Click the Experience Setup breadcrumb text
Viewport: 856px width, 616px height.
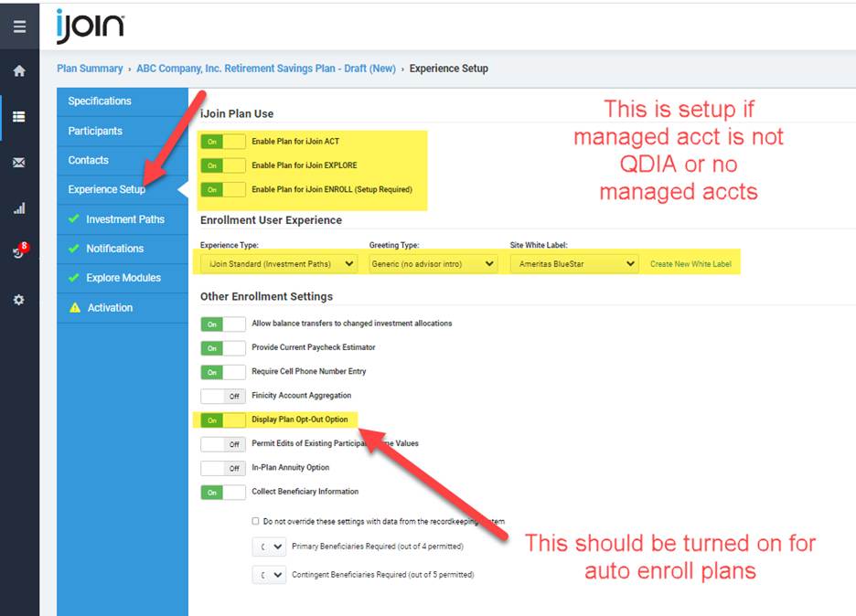point(449,69)
